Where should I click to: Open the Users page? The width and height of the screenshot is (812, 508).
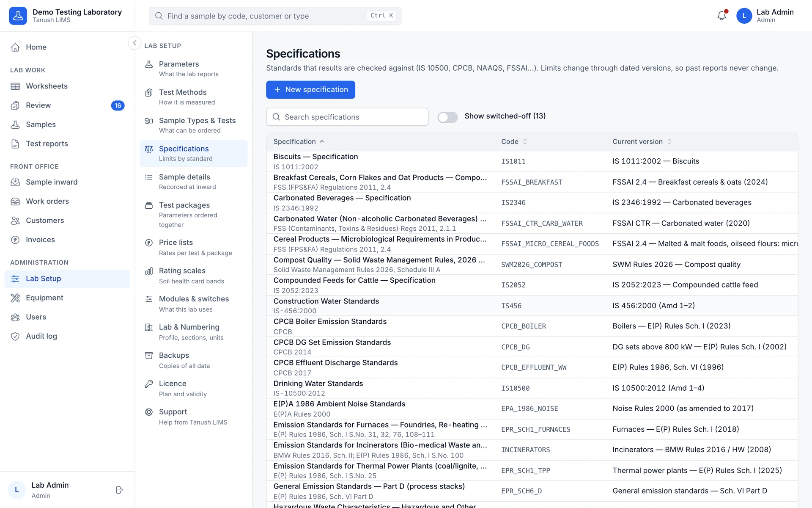coord(67,317)
